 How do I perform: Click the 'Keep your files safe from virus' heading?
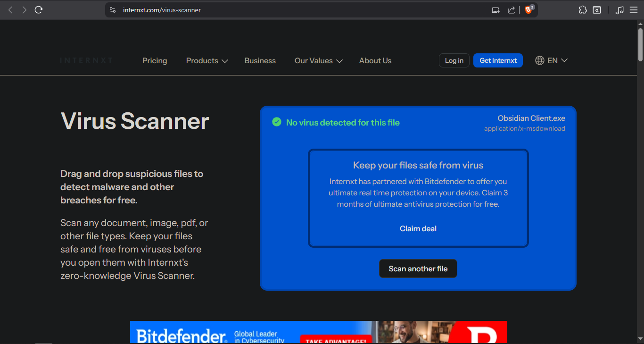418,165
